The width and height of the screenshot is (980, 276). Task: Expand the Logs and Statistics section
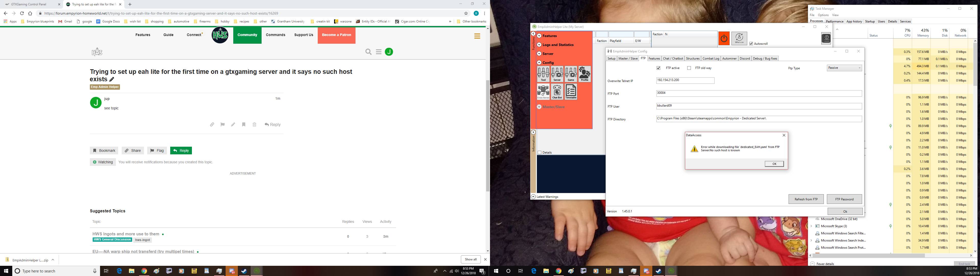(x=539, y=45)
